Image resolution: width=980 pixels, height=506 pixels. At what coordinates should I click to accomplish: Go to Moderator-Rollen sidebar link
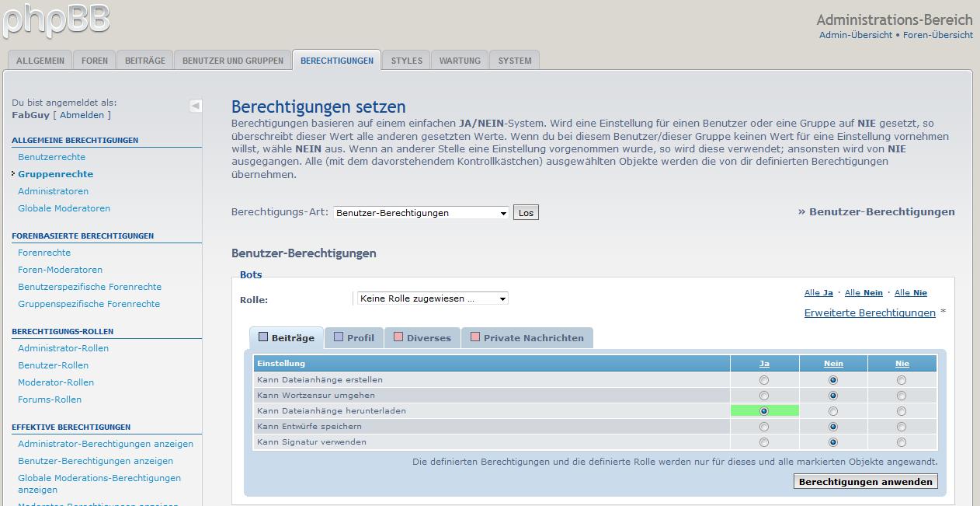point(56,382)
